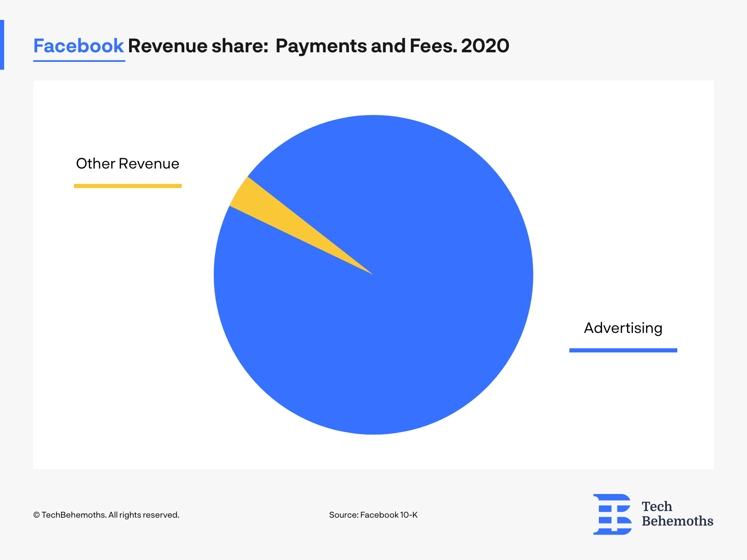
Task: Click the 'Tech Behemoths' brand name
Action: tap(677, 514)
